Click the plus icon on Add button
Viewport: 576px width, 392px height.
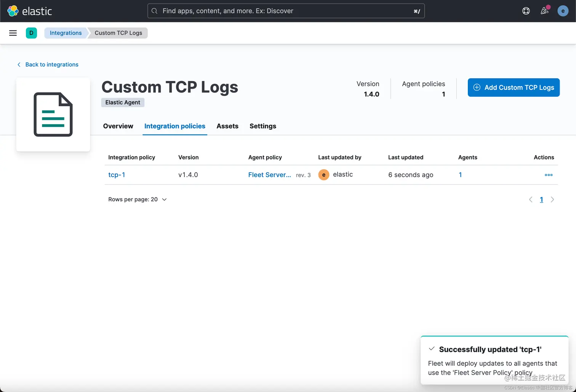tap(477, 88)
